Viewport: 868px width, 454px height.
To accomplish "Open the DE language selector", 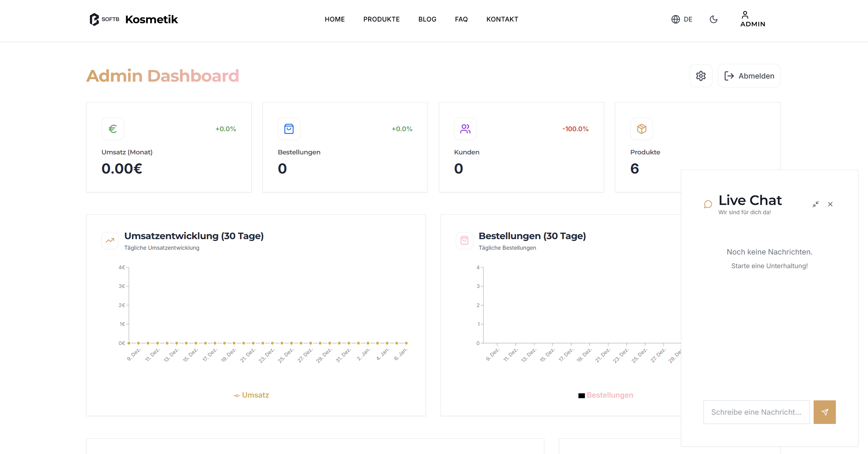I will click(x=682, y=19).
